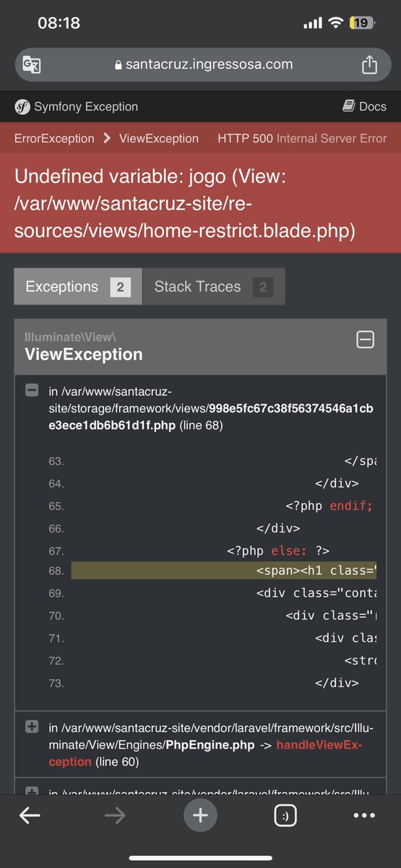The width and height of the screenshot is (401, 868).
Task: Click the highlighted line 68 of code
Action: 224,571
